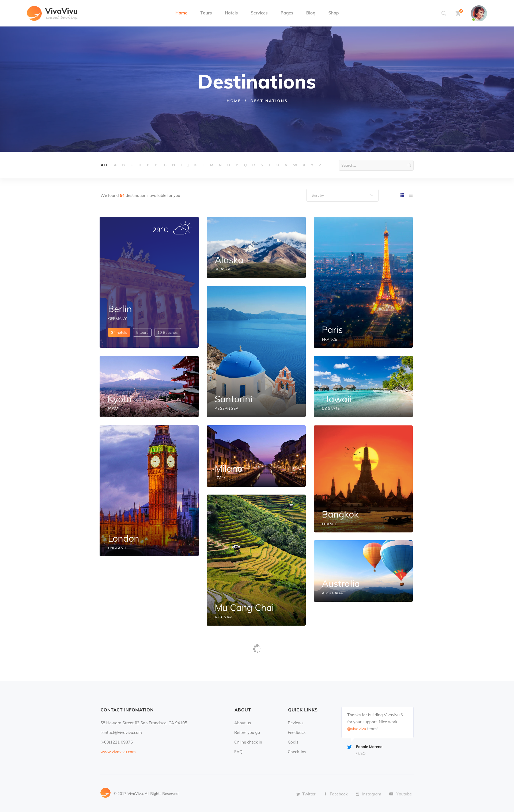Click the small VivaVivu logo in the footer

(x=105, y=793)
